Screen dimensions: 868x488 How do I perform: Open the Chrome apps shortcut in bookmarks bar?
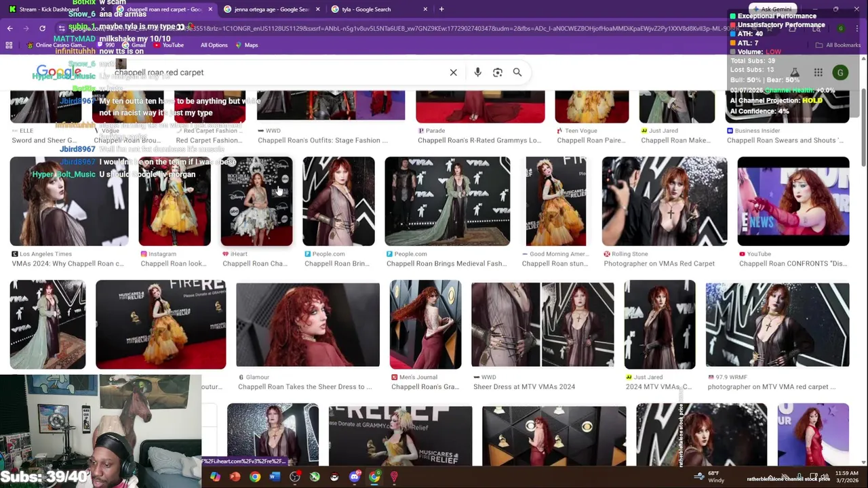click(9, 45)
